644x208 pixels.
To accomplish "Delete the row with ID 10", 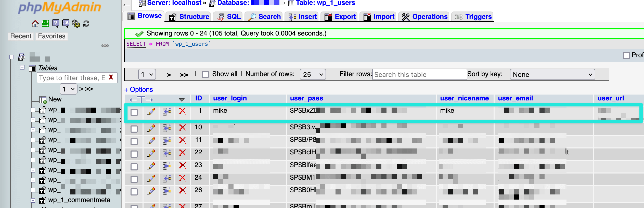I will coord(182,128).
